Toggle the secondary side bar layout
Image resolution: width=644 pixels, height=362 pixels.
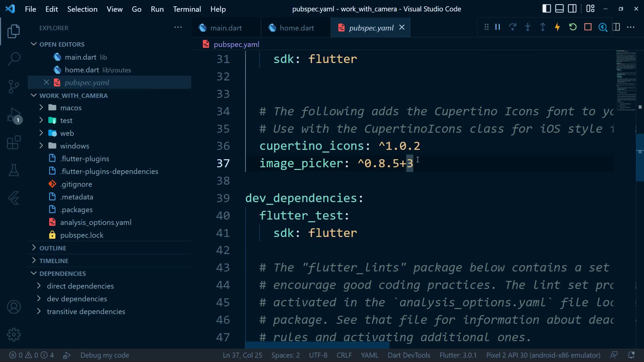pos(572,9)
